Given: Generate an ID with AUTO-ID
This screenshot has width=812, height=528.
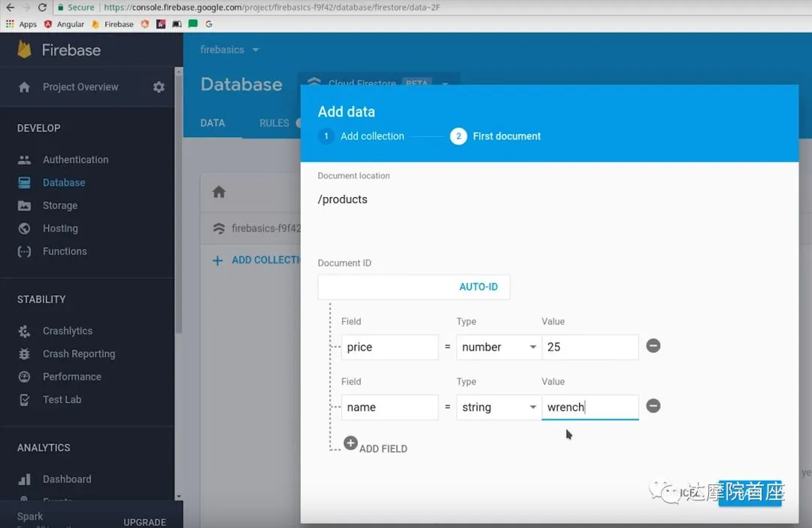Looking at the screenshot, I should point(478,287).
